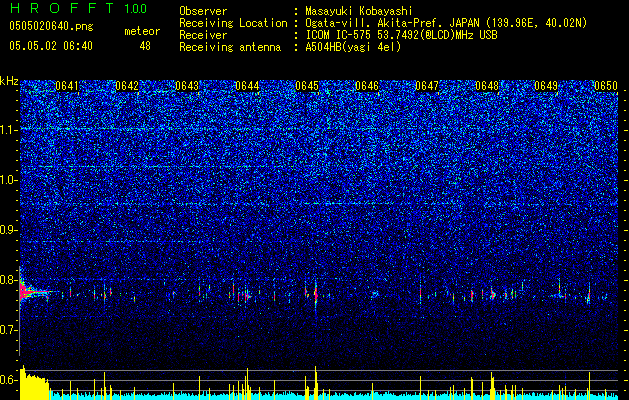The image size is (629, 400).
Task: Click the 0642 time marker
Action: coord(127,86)
